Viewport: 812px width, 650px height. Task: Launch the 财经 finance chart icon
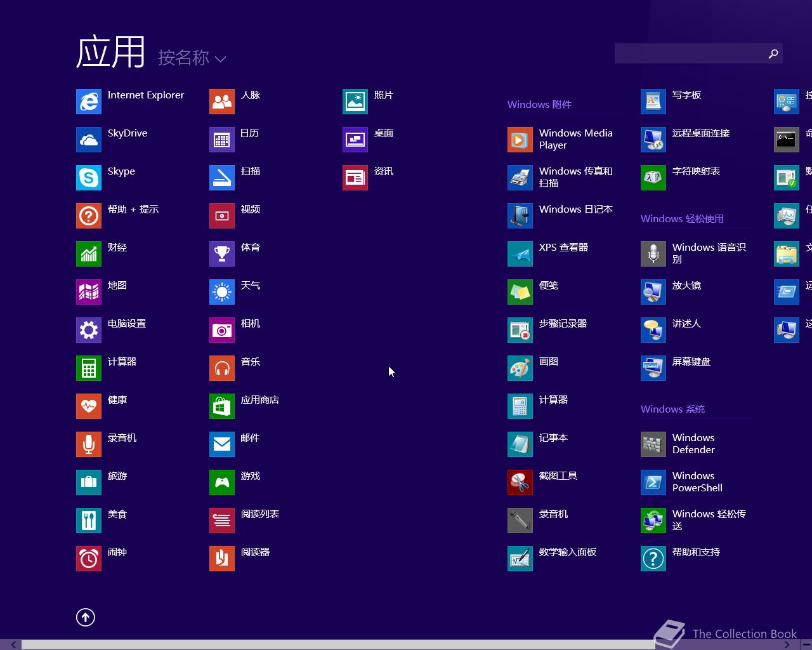click(x=89, y=254)
